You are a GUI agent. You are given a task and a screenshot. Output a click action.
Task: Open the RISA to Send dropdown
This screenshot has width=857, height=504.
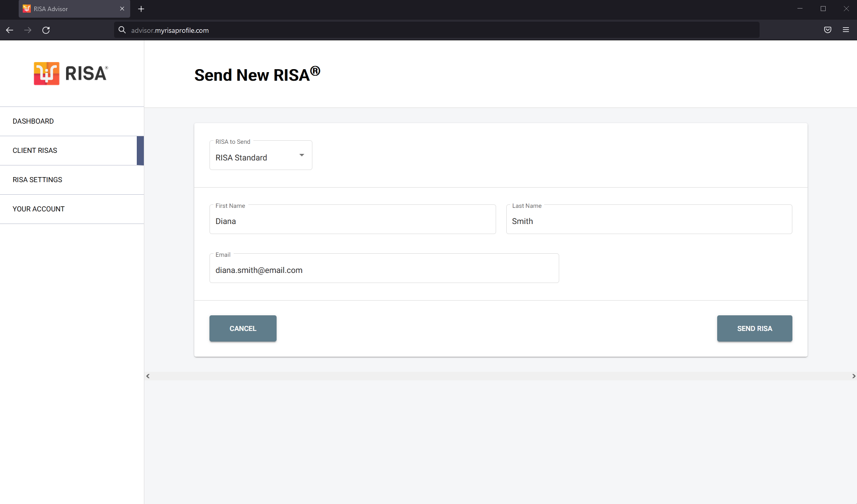click(x=261, y=155)
